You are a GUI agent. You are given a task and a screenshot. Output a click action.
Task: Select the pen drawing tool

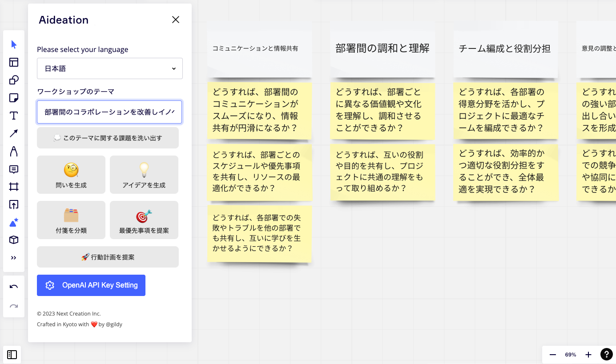(x=14, y=151)
